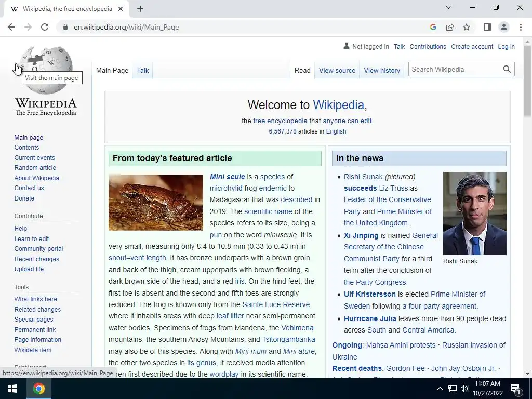Click the frog featured article image
532x399 pixels.
[x=156, y=202]
